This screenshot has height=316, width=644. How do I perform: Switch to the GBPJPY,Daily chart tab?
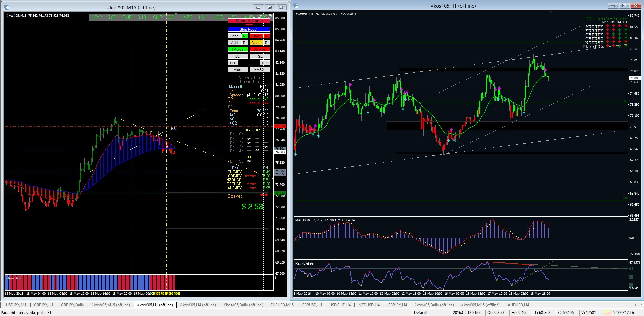(72, 305)
